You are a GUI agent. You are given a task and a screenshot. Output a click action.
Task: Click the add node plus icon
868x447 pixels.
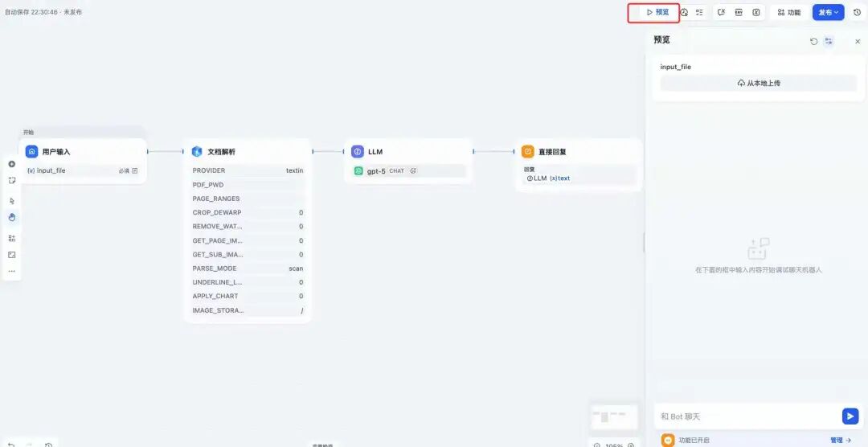(x=11, y=164)
